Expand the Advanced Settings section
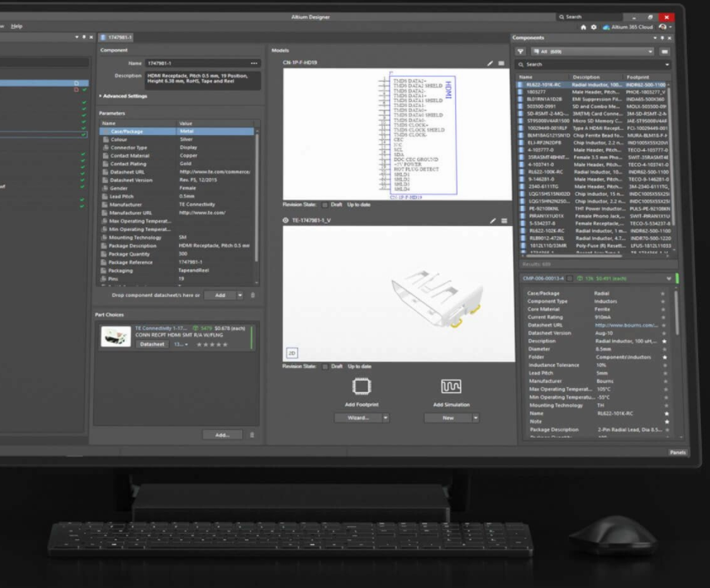Image resolution: width=710 pixels, height=588 pixels. (x=123, y=96)
